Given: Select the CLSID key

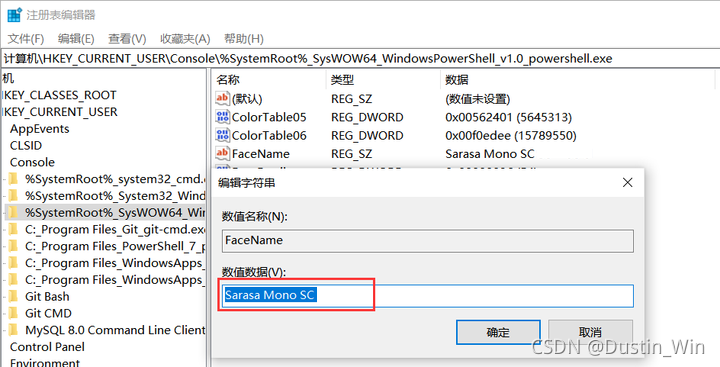Looking at the screenshot, I should click(x=26, y=146).
